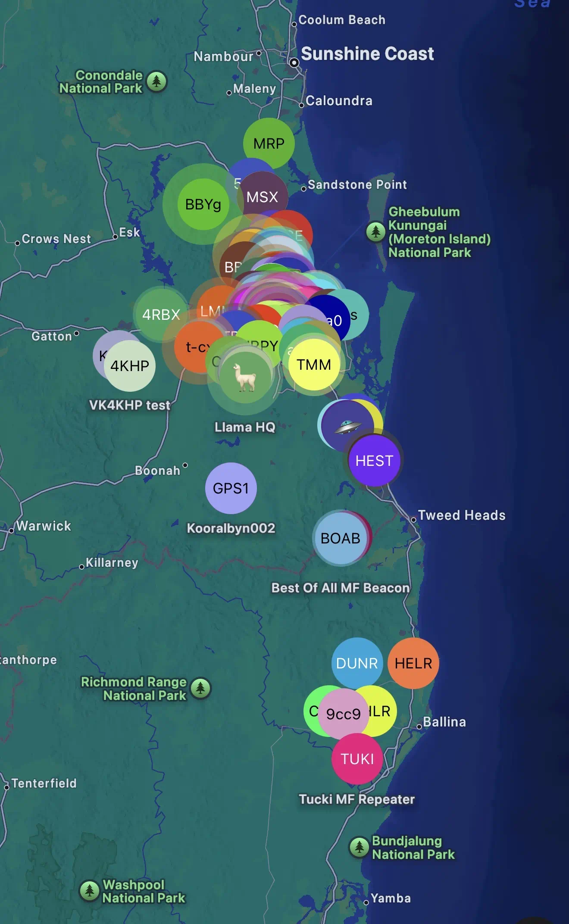
Task: Open the blue DUNR node marker
Action: click(x=356, y=663)
